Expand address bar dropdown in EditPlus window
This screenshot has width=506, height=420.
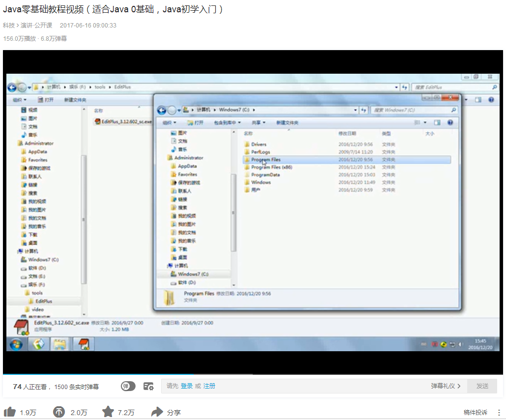tap(396, 87)
